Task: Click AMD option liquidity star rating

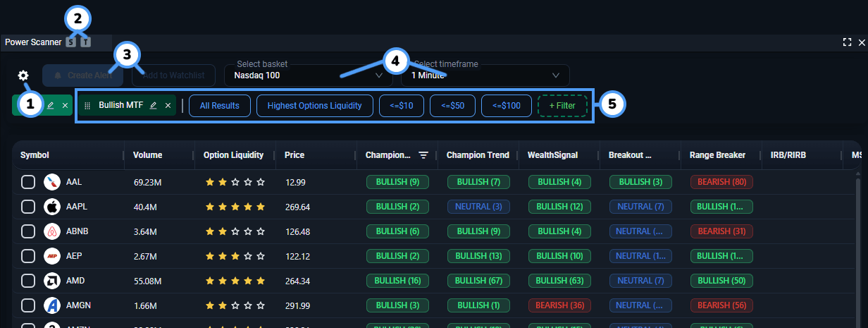Action: click(x=235, y=281)
